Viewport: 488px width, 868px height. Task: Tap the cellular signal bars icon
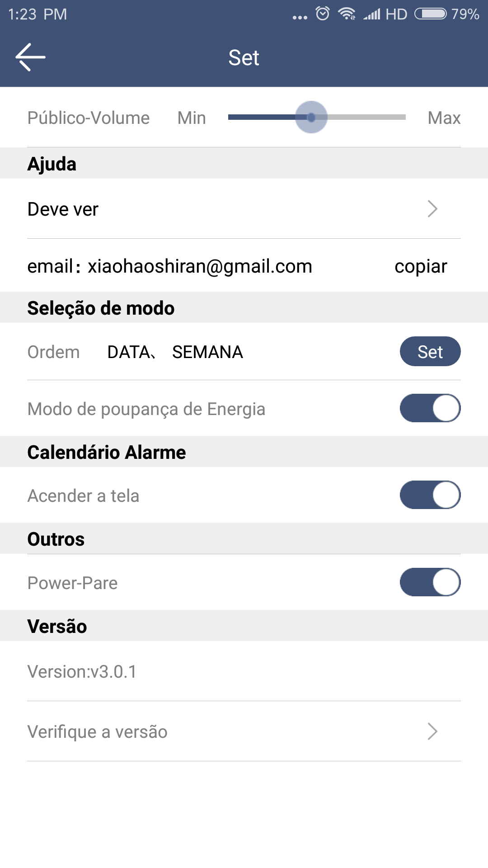pos(372,14)
